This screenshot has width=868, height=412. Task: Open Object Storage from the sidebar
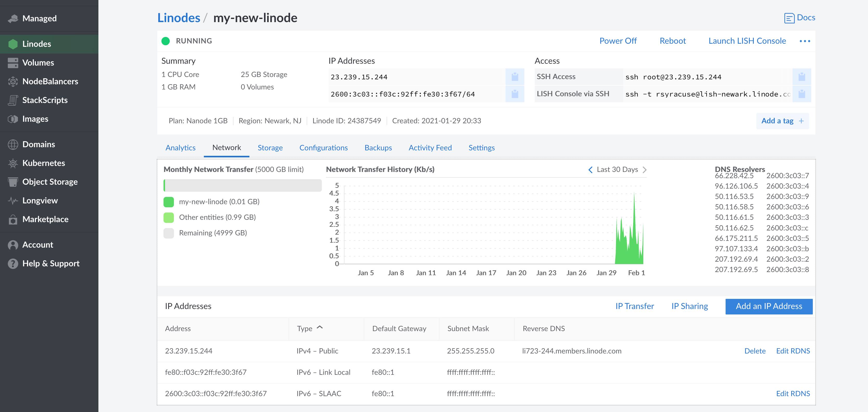(x=50, y=182)
